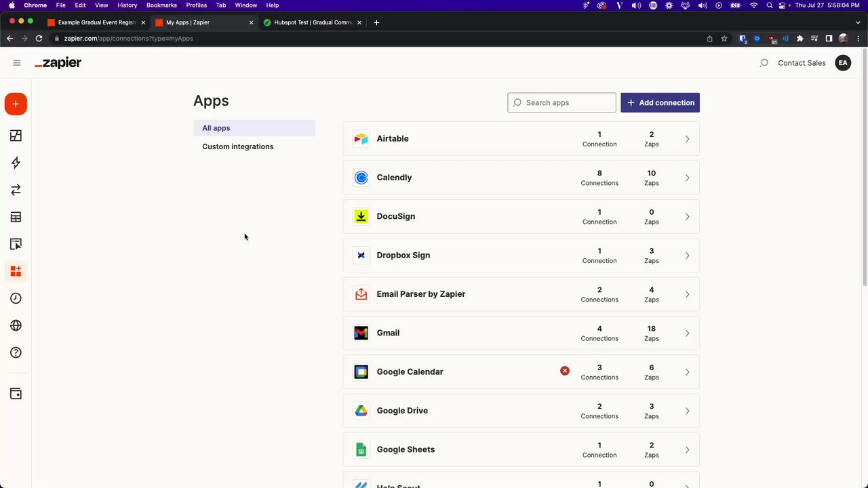Image resolution: width=868 pixels, height=488 pixels.
Task: Open a new browser tab with plus button
Action: coord(376,22)
